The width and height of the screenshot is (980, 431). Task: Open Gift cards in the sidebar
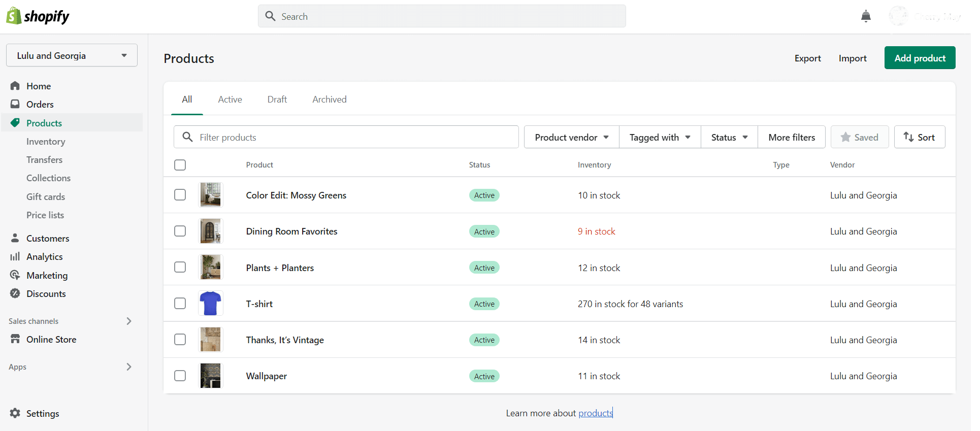click(x=46, y=197)
